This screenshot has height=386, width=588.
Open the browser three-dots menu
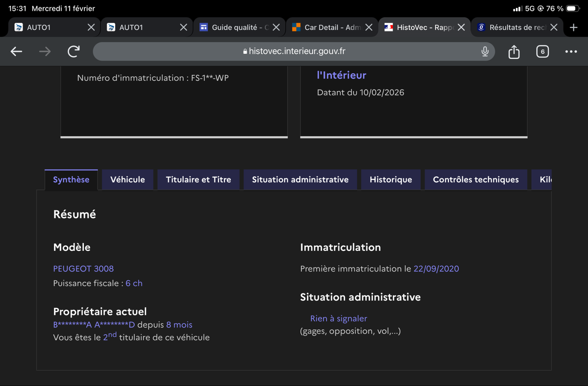point(571,51)
